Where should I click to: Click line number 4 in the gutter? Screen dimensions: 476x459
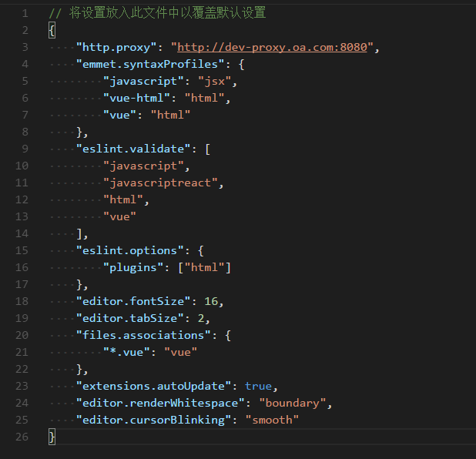(x=25, y=65)
